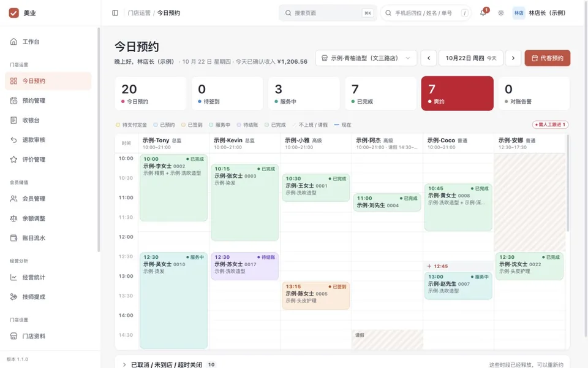Image resolution: width=588 pixels, height=368 pixels.
Task: Click the 账目流水 wallet icon
Action: click(13, 238)
